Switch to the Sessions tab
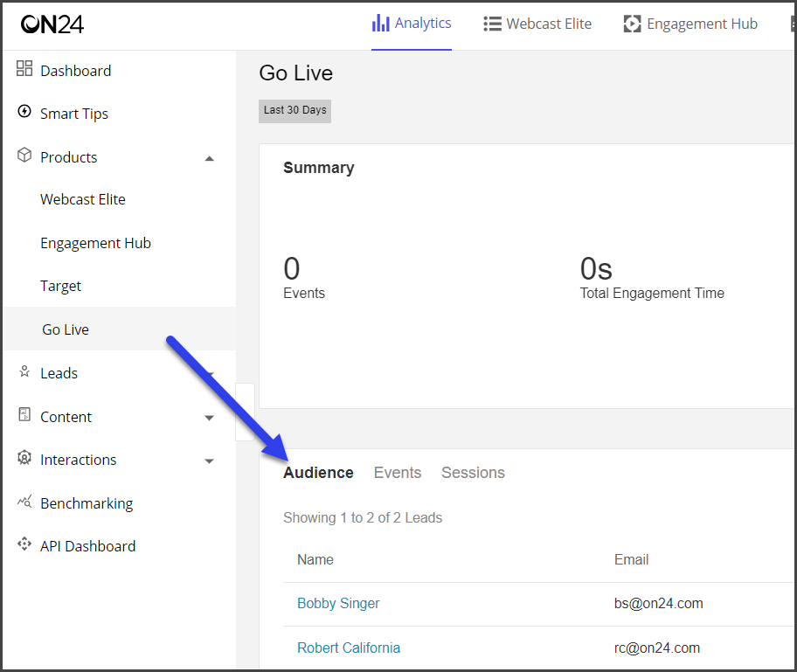Image resolution: width=797 pixels, height=672 pixels. tap(473, 473)
